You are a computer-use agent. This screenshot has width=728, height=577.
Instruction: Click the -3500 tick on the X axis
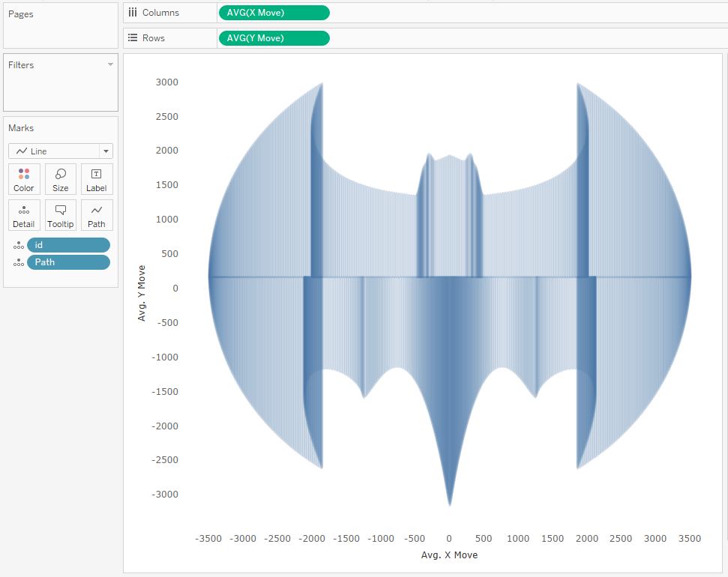[x=208, y=539]
